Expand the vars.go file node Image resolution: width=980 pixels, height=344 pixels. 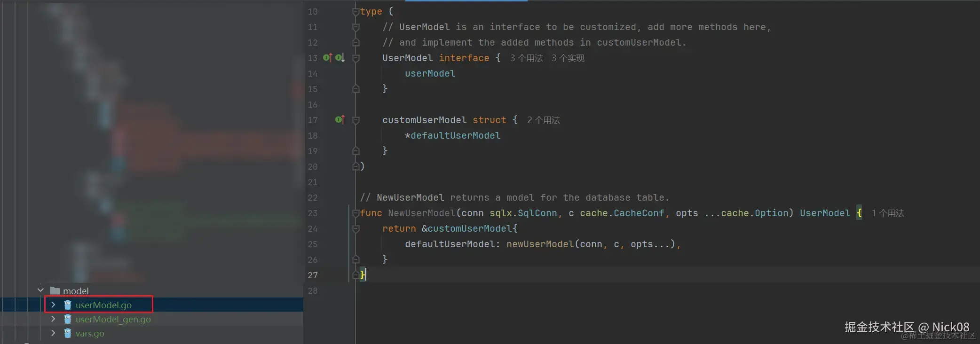tap(53, 333)
